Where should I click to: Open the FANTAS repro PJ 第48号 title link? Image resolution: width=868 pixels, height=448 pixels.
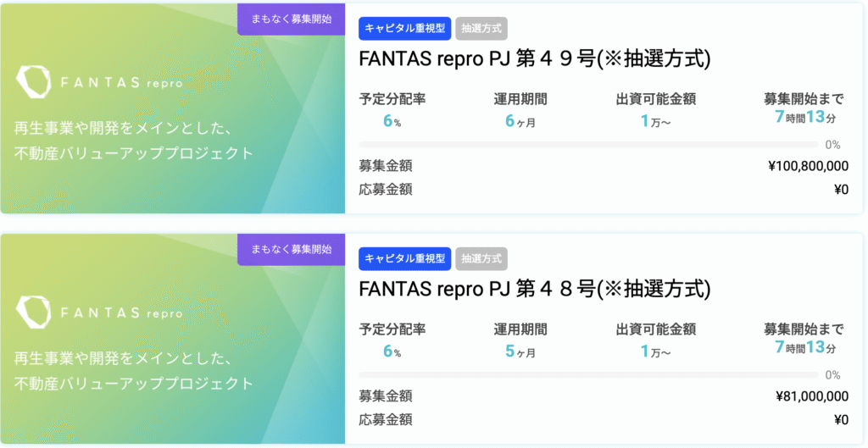click(535, 289)
